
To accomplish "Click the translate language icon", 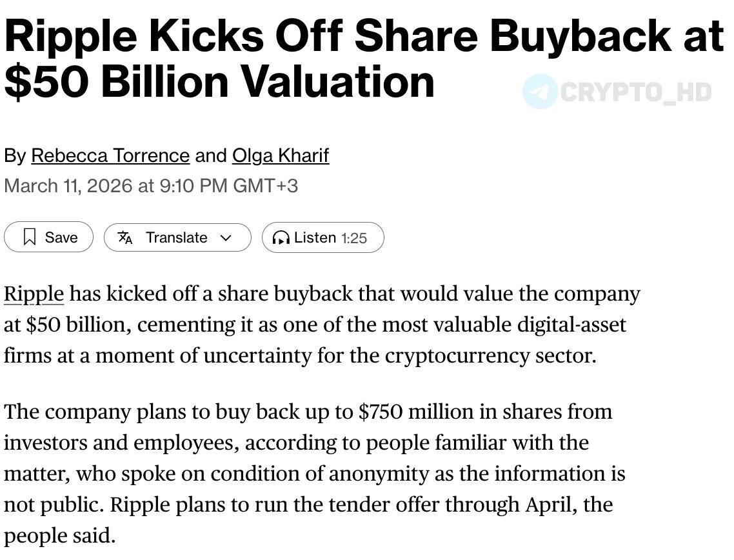I will [x=125, y=237].
